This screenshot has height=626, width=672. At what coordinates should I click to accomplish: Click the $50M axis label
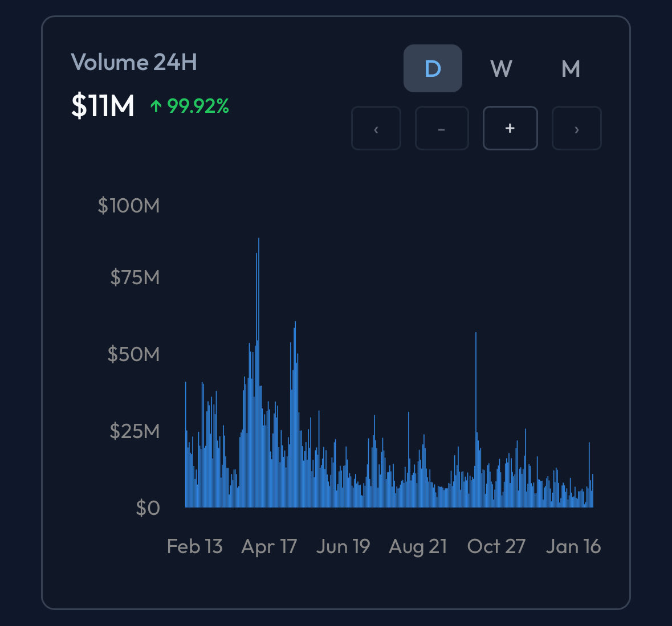[x=133, y=354]
